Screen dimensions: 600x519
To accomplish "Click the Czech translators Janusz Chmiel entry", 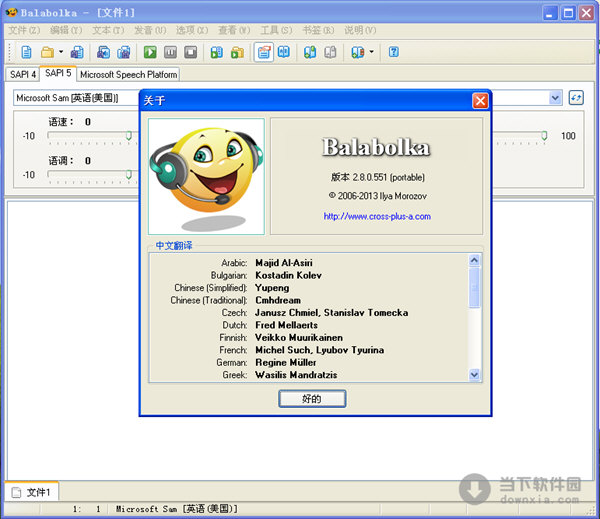I will (x=331, y=313).
